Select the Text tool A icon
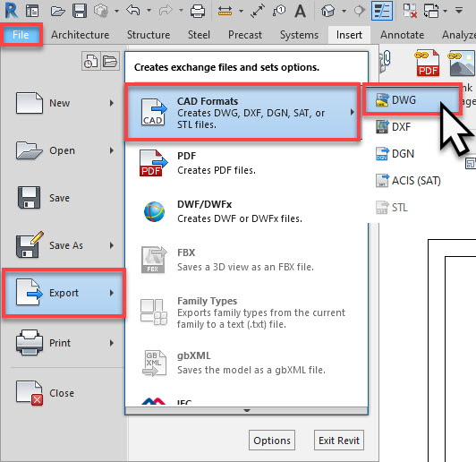476x462 pixels. click(x=300, y=11)
